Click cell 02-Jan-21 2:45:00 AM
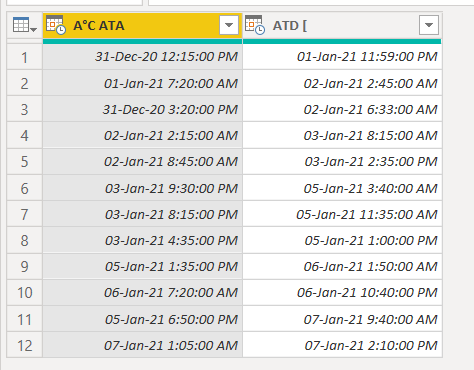 tap(342, 83)
